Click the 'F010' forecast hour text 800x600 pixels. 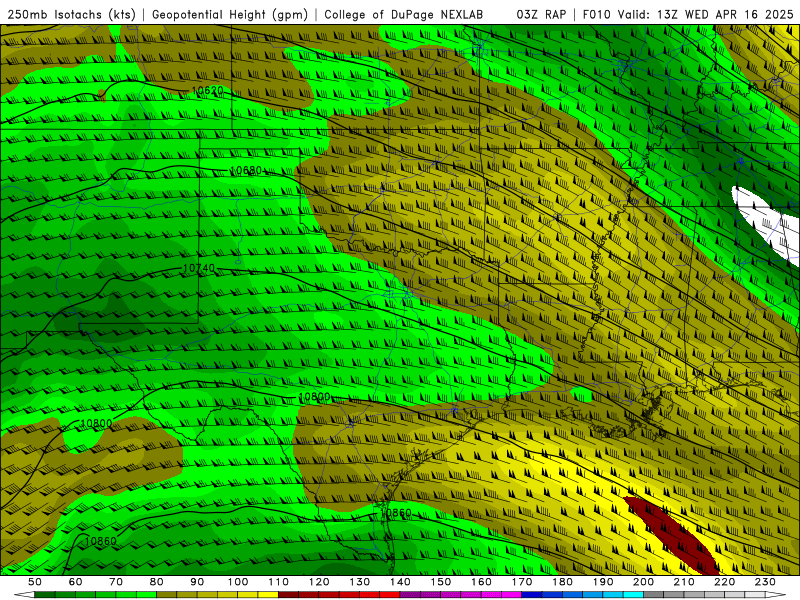[x=596, y=15]
